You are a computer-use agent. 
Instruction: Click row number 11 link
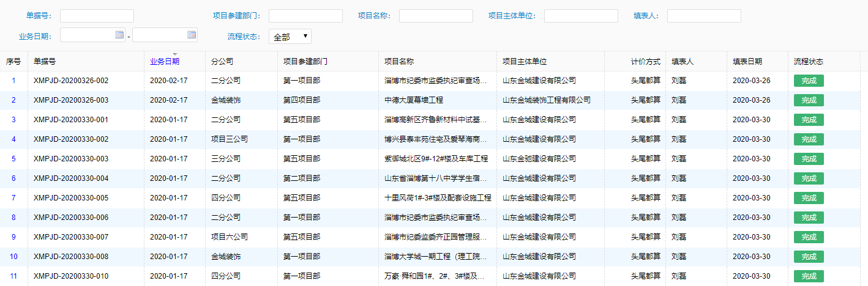coord(13,276)
